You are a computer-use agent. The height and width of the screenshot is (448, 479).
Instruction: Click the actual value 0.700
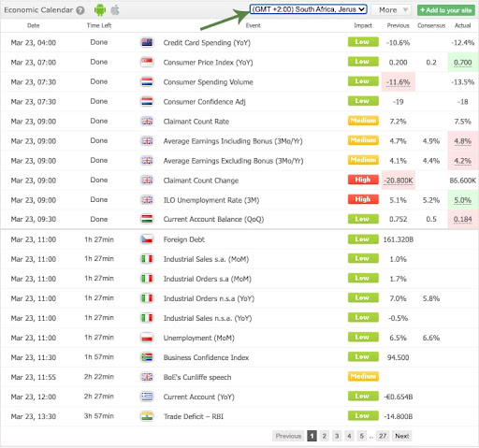462,63
